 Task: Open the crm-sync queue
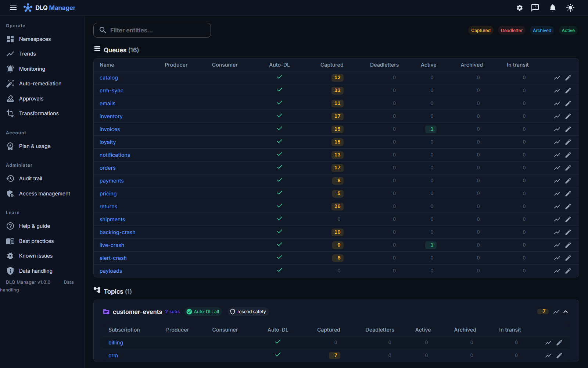click(111, 91)
